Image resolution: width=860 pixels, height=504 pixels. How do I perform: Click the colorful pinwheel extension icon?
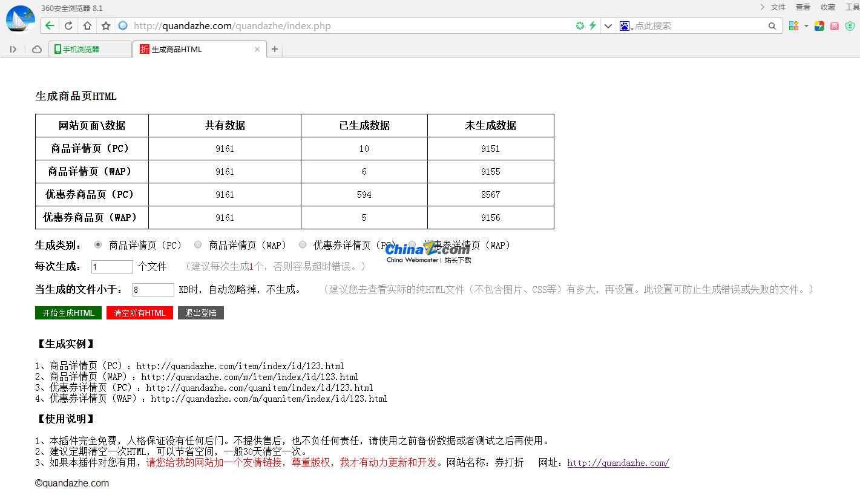(819, 25)
